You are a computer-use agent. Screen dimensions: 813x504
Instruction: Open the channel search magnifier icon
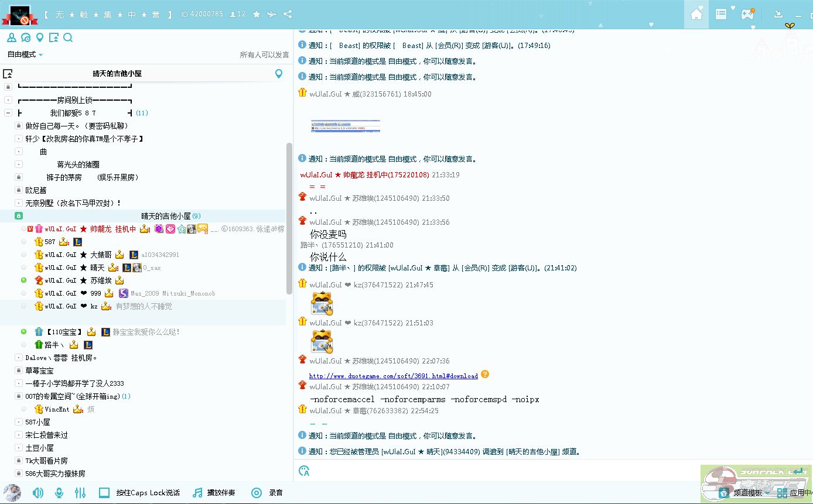[68, 38]
